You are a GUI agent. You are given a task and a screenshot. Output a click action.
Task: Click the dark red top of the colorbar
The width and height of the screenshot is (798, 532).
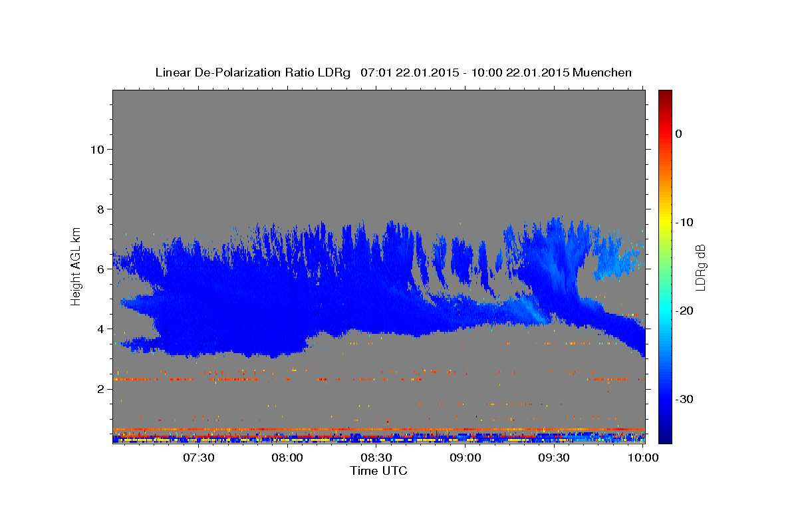coord(665,95)
